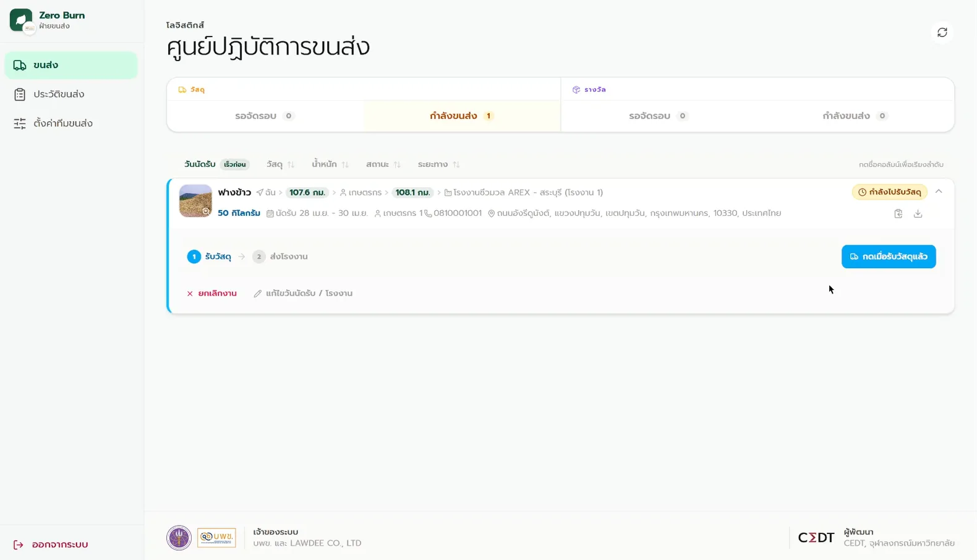Sort the list by วัสดุ column
Viewport: 977px width, 560px height.
click(280, 164)
